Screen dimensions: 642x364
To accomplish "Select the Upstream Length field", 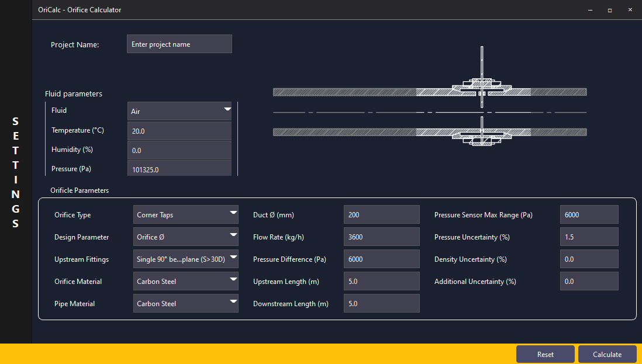I will [381, 281].
